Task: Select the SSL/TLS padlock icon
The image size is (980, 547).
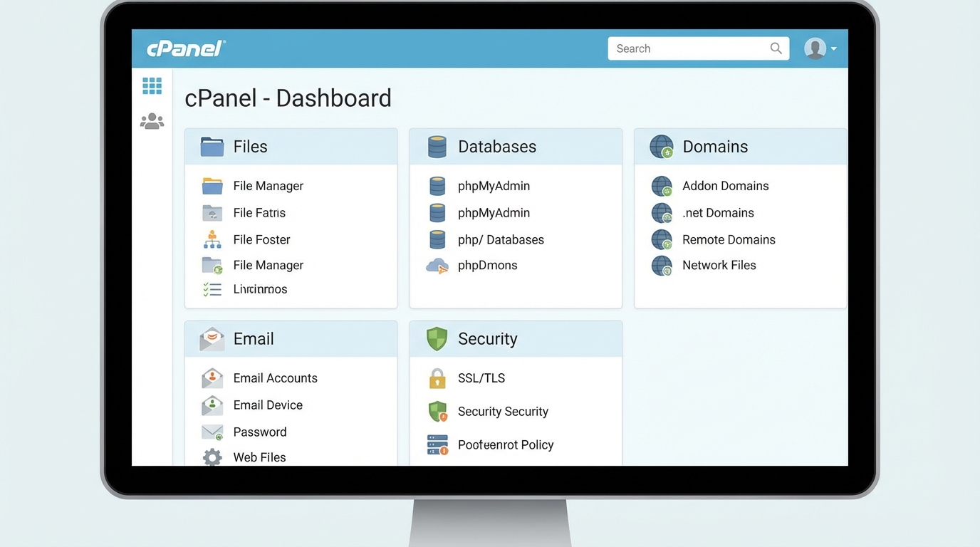Action: pyautogui.click(x=437, y=377)
